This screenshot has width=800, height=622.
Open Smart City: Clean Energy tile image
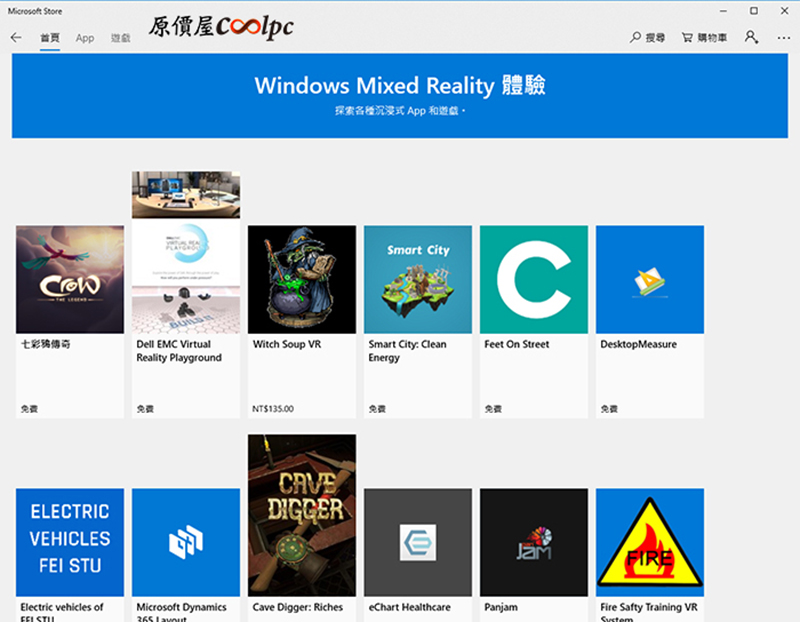click(418, 280)
